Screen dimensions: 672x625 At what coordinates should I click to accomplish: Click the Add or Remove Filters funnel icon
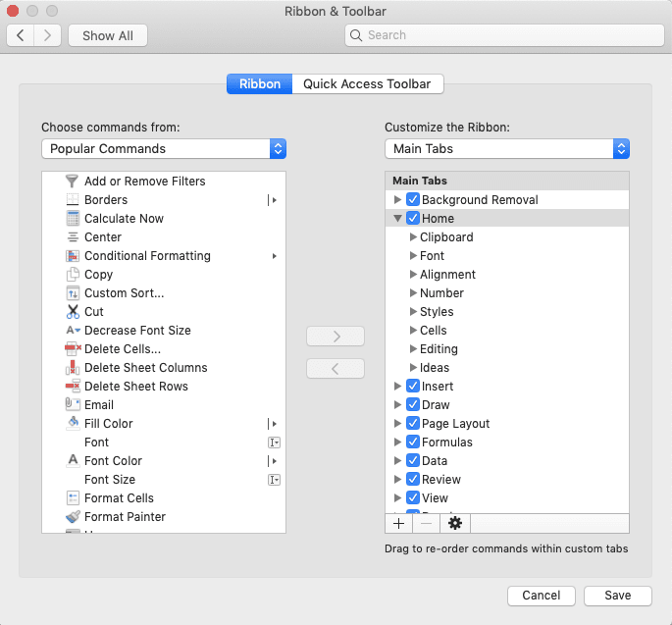pos(72,181)
